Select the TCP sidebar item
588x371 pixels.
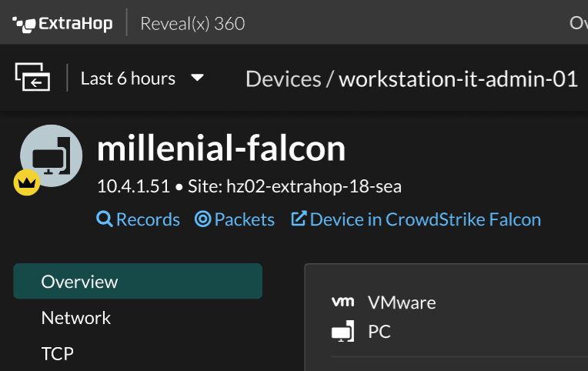58,354
